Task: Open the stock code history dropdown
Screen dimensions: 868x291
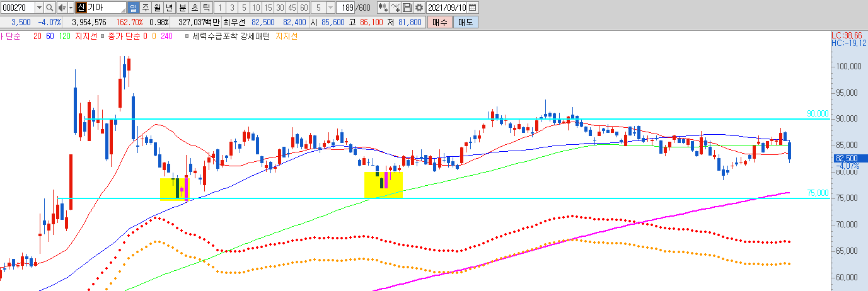Action: pos(39,8)
